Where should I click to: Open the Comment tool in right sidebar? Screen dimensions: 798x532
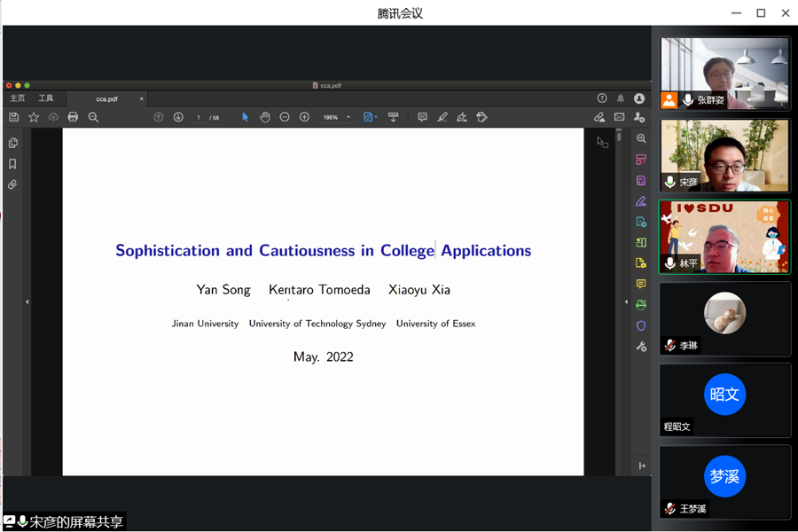click(641, 284)
